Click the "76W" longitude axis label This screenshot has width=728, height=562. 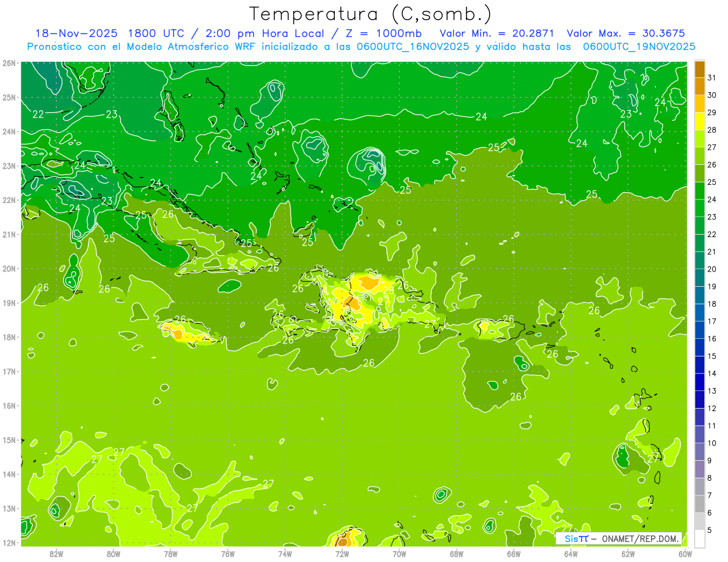(228, 554)
